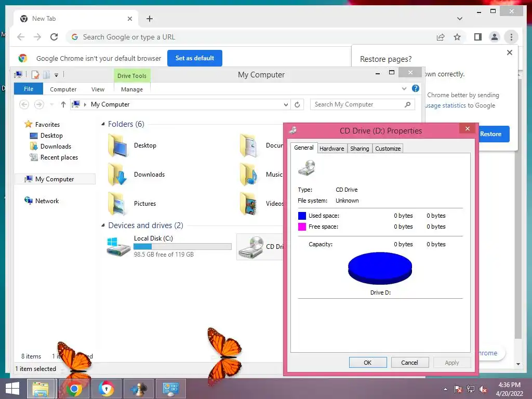Select Downloads under Favorites

pos(56,146)
